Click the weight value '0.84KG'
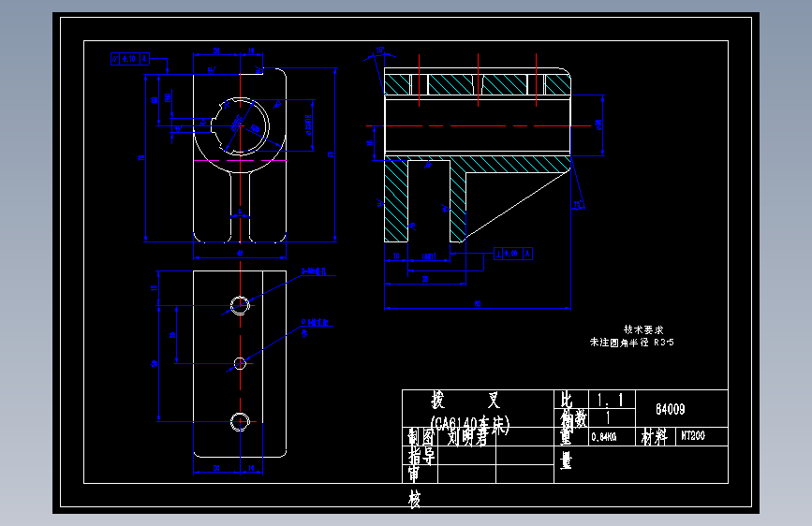This screenshot has width=812, height=526. pyautogui.click(x=604, y=437)
